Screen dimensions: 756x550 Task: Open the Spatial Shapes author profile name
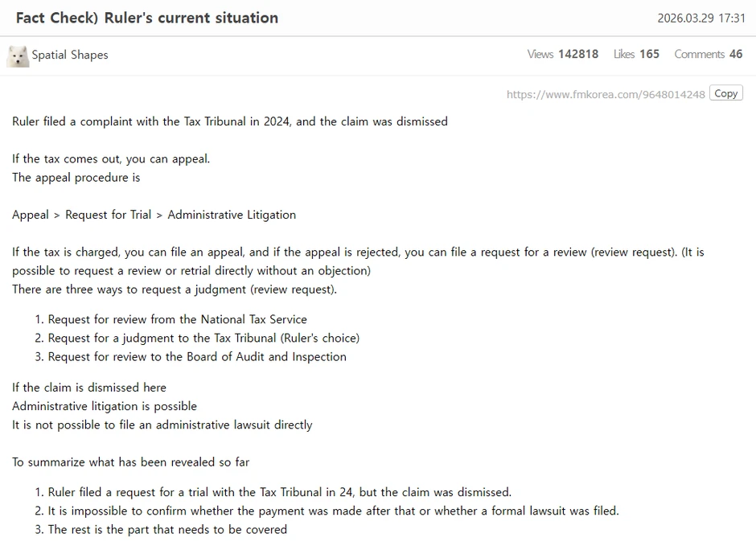coord(69,55)
